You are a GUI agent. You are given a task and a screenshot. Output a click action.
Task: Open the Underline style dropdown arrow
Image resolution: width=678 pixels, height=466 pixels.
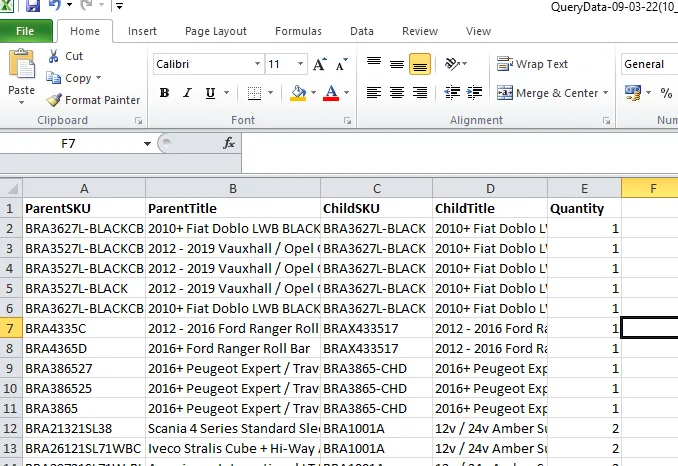(226, 93)
